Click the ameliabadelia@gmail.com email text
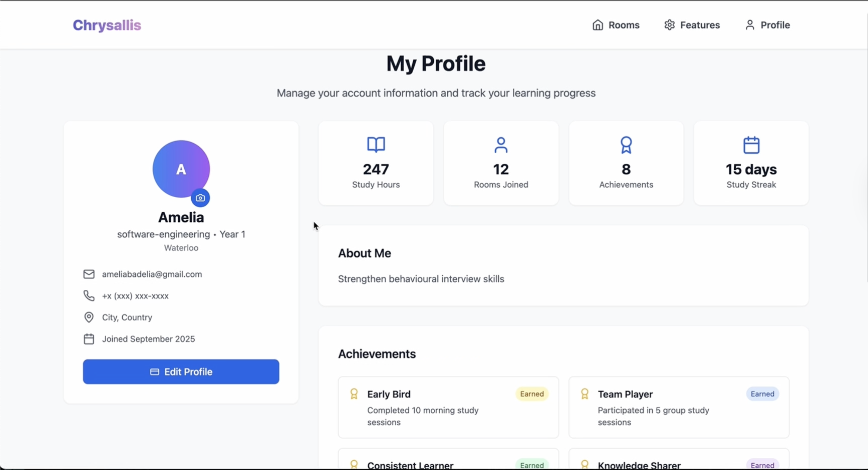This screenshot has height=470, width=868. (x=152, y=274)
